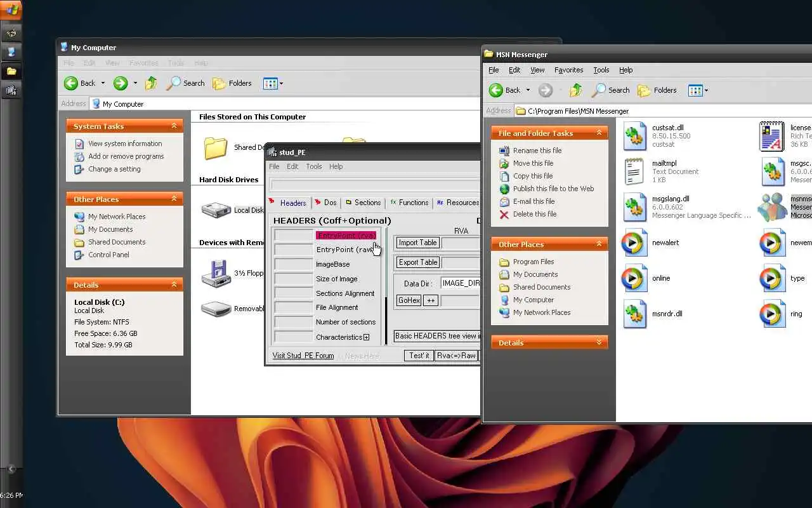Select mailtmpl text document icon
Screen dimensions: 812x508
(634, 171)
